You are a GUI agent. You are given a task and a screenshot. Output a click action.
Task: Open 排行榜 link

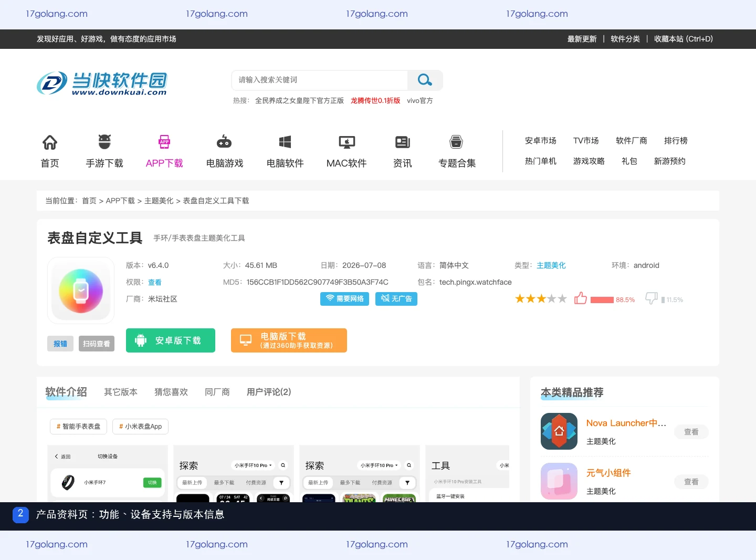pyautogui.click(x=676, y=141)
